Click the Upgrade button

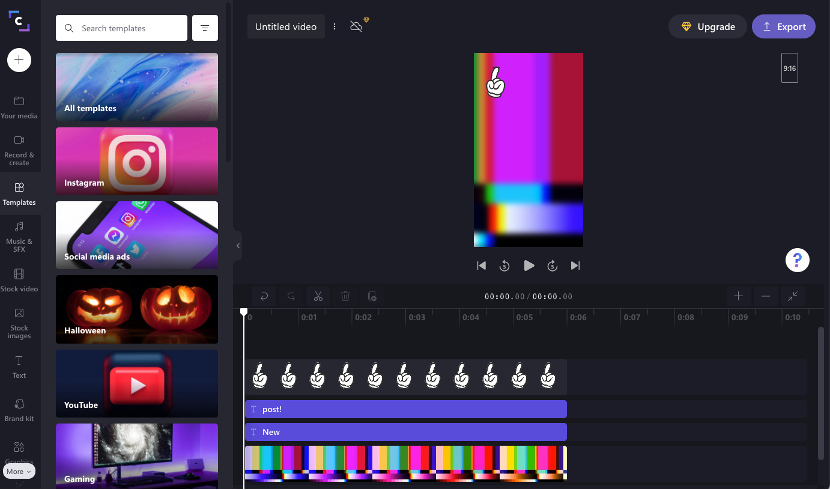pos(708,26)
